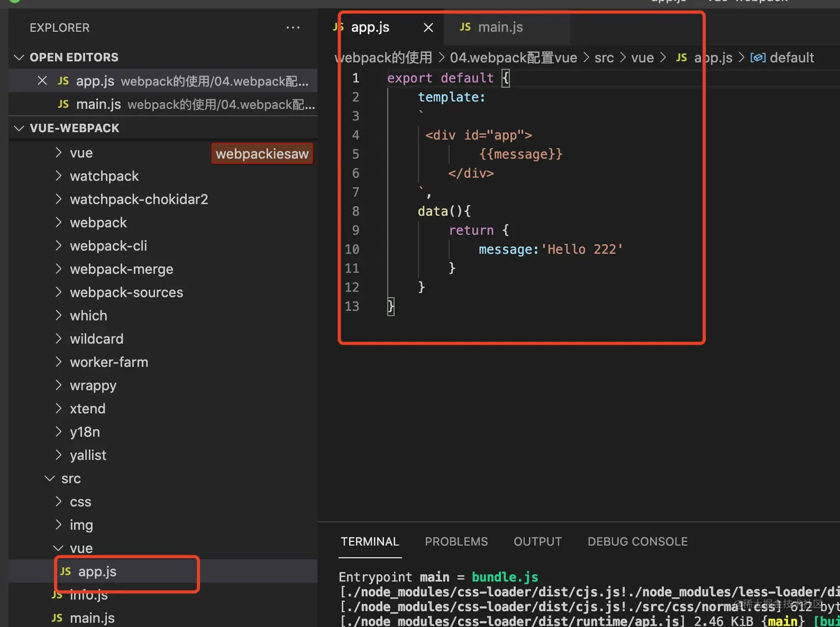
Task: Collapse the Open Editors section
Action: (x=19, y=57)
